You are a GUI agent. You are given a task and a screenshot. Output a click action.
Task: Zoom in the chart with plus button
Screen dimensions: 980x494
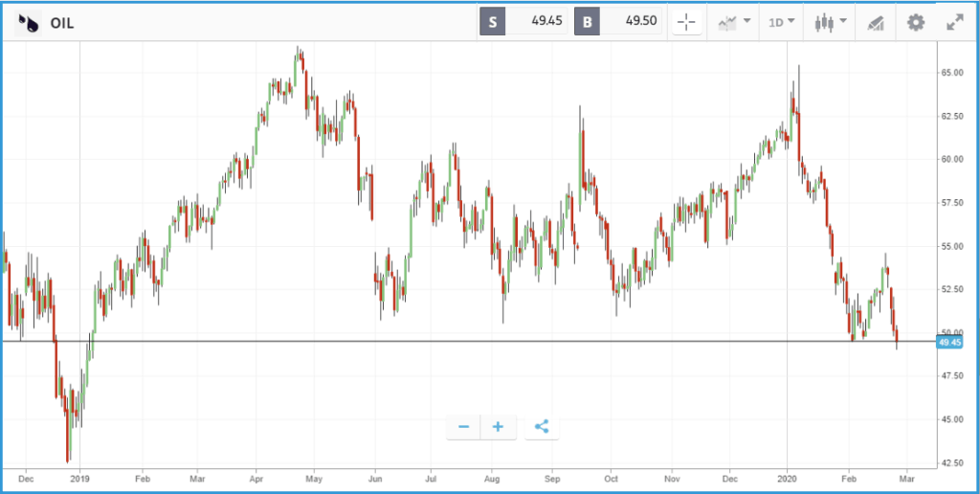point(498,427)
